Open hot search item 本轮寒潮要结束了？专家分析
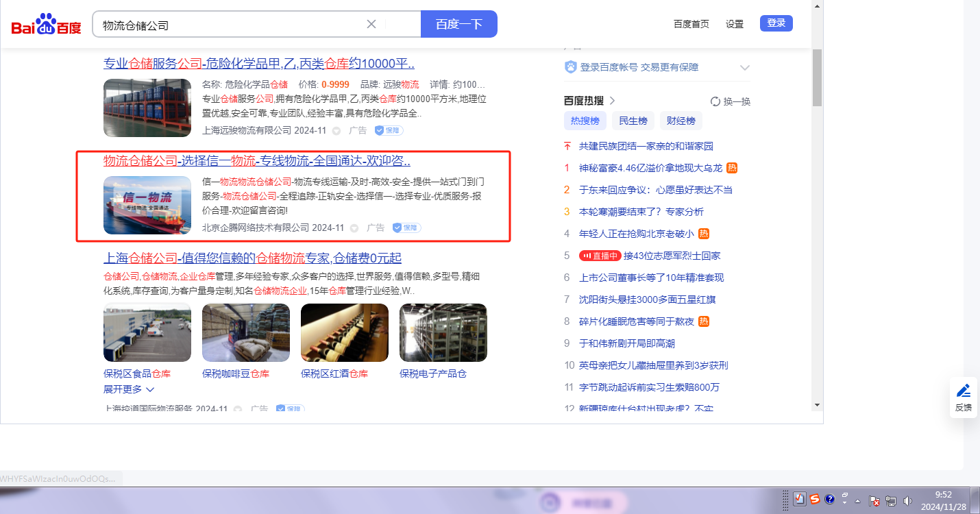 641,212
